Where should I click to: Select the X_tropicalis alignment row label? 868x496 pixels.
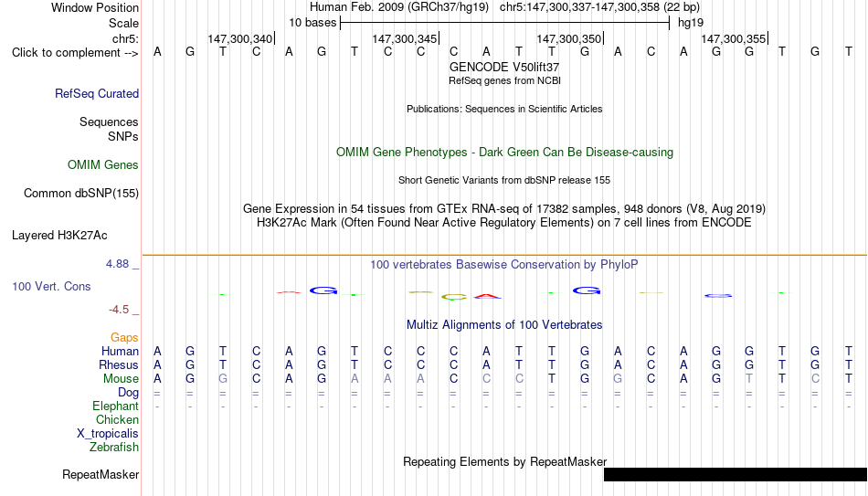[x=108, y=434]
